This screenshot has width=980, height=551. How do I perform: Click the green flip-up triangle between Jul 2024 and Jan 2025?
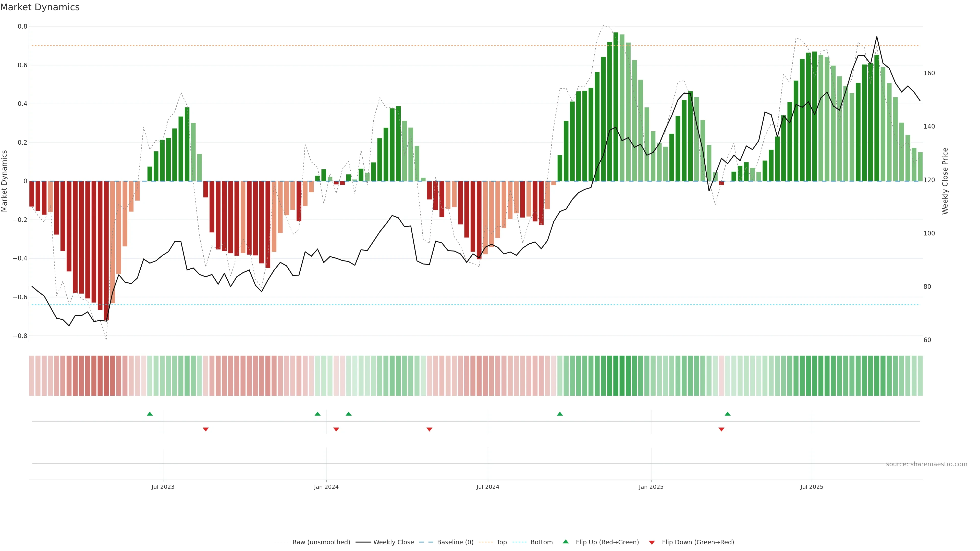tap(560, 414)
